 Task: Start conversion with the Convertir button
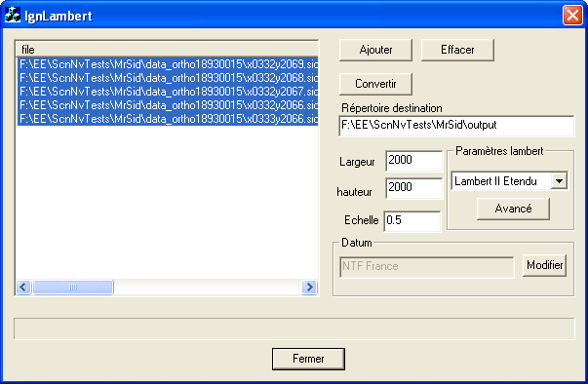coord(375,84)
